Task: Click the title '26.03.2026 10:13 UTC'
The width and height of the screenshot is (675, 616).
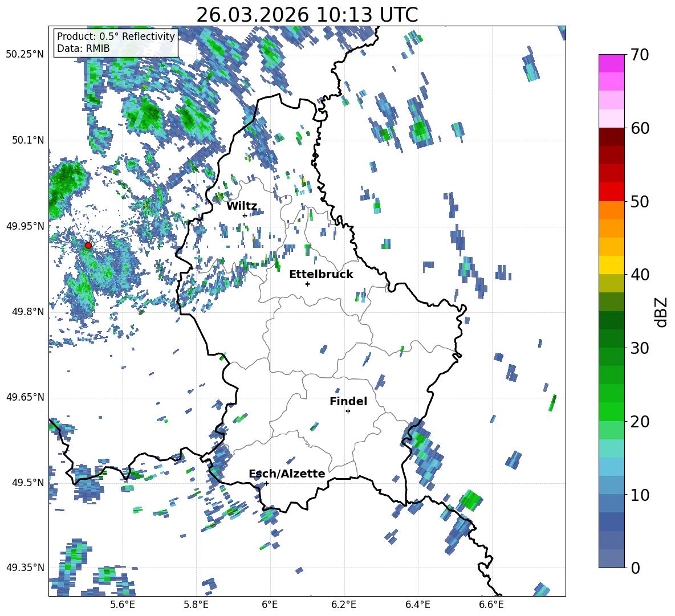Action: click(x=307, y=15)
